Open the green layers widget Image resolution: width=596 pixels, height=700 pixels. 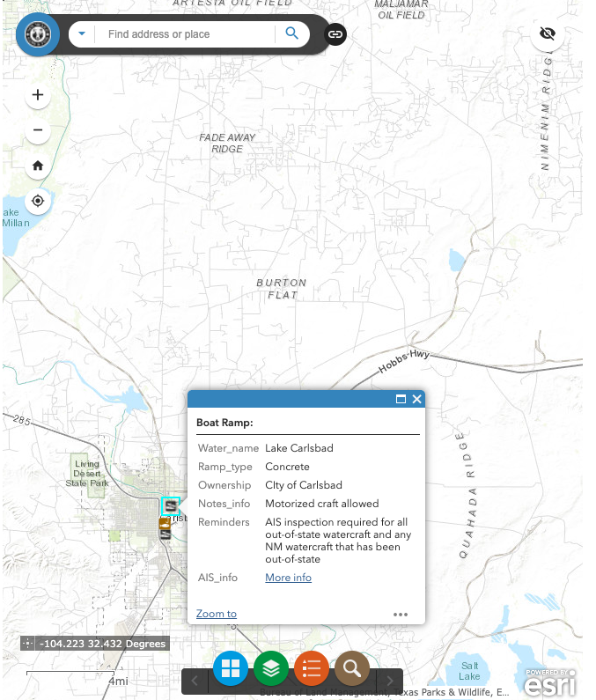tap(271, 668)
